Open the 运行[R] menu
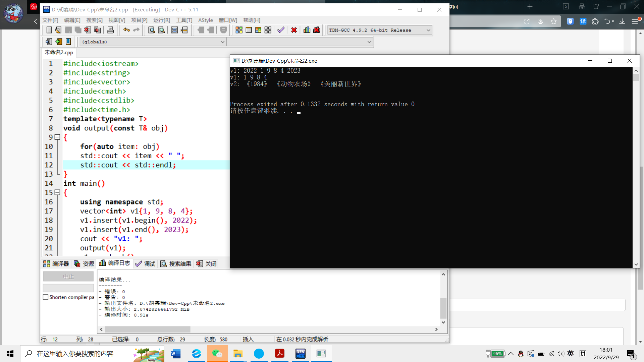This screenshot has height=362, width=644. coord(162,20)
